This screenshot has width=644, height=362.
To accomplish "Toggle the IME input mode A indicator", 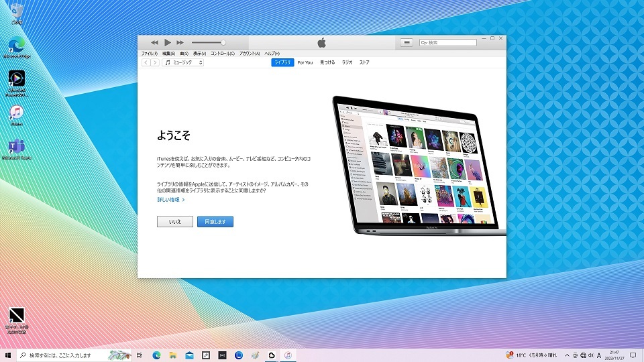I will (x=599, y=355).
